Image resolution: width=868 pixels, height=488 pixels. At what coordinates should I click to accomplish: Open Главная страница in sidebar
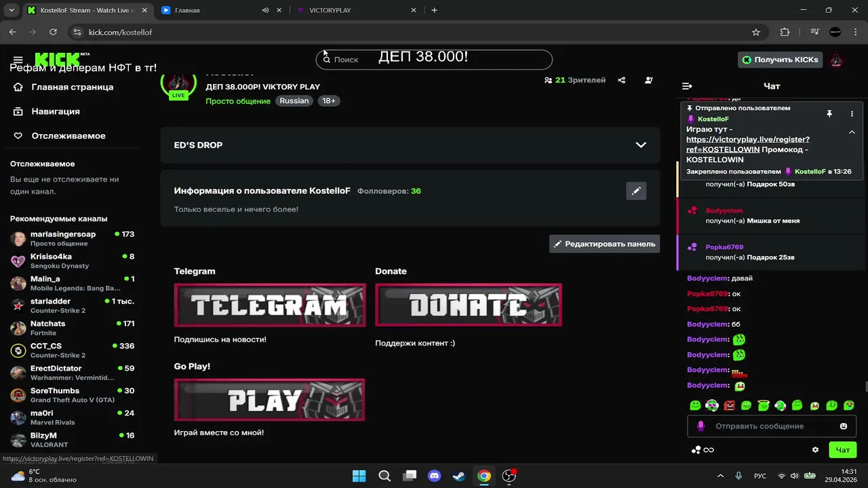click(71, 87)
